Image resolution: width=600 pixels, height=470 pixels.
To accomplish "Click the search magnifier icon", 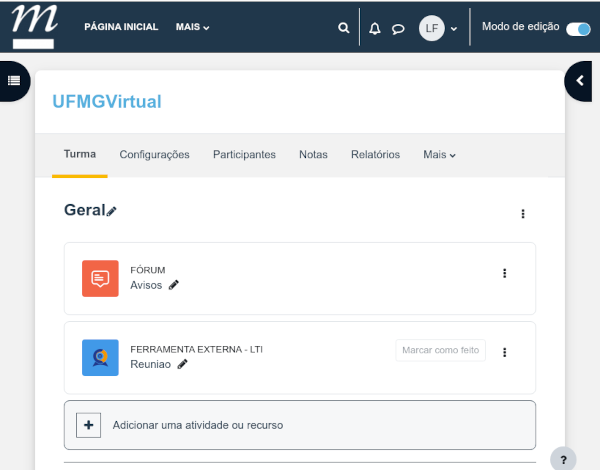I will coord(344,28).
